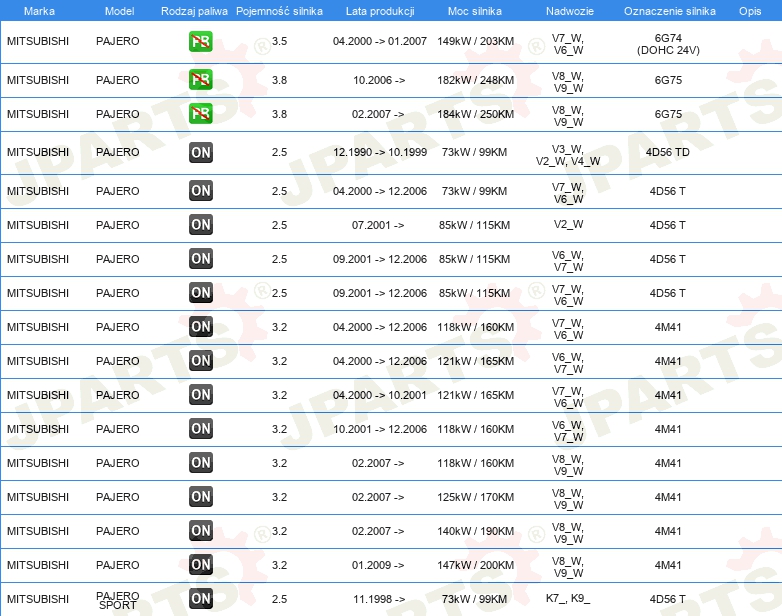782x616 pixels.
Task: Click the 140kW / 190KM power value
Action: pos(475,531)
